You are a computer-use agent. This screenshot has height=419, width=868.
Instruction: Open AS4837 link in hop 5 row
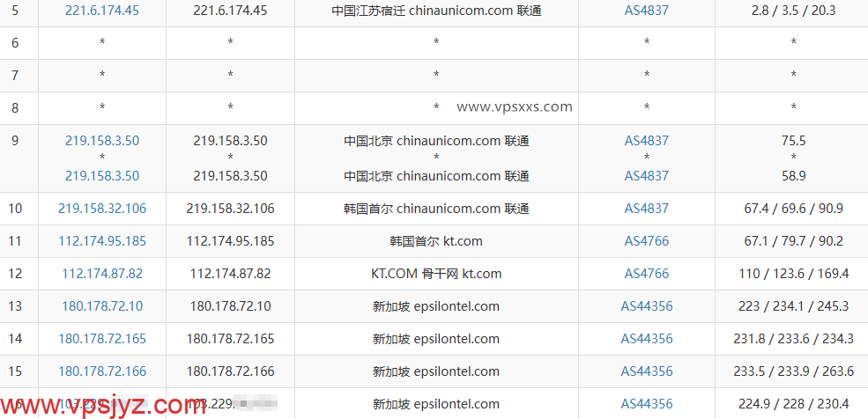[647, 11]
